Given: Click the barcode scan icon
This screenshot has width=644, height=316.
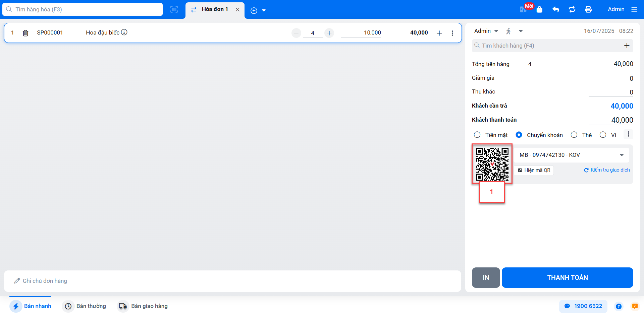Looking at the screenshot, I should tap(174, 9).
